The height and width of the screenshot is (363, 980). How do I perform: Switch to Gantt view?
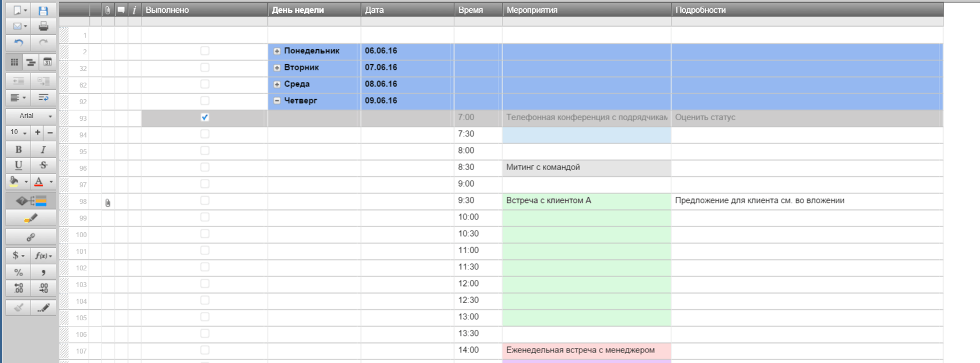click(31, 62)
